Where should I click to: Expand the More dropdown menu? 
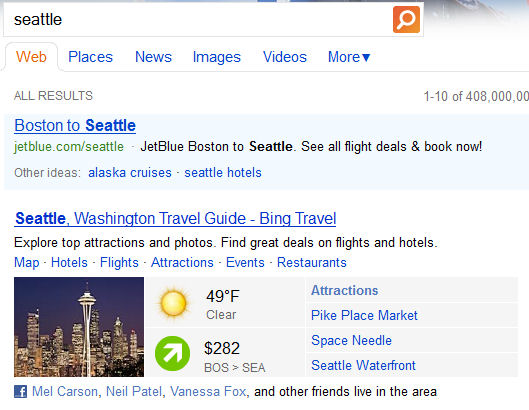click(x=349, y=57)
